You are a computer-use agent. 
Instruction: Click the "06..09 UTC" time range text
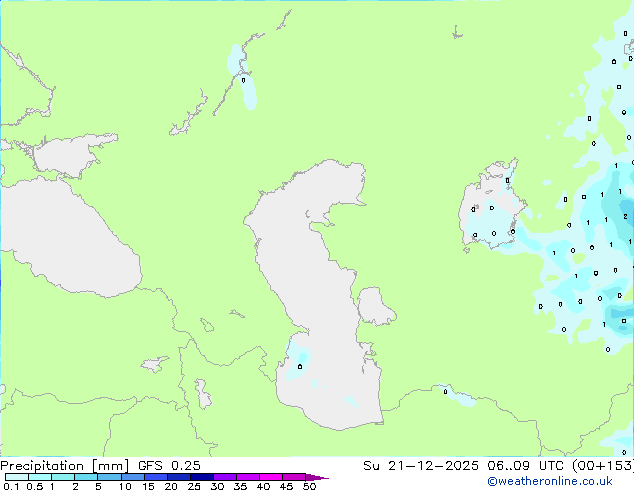(525, 466)
